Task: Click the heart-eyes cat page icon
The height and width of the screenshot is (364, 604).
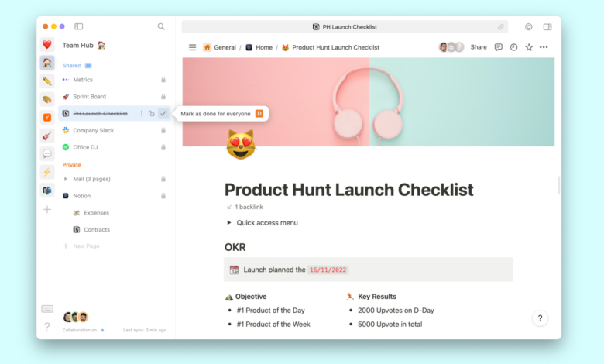Action: pos(241,144)
